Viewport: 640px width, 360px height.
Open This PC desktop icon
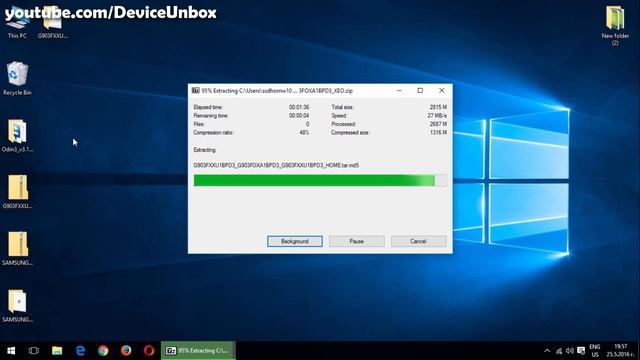17,22
